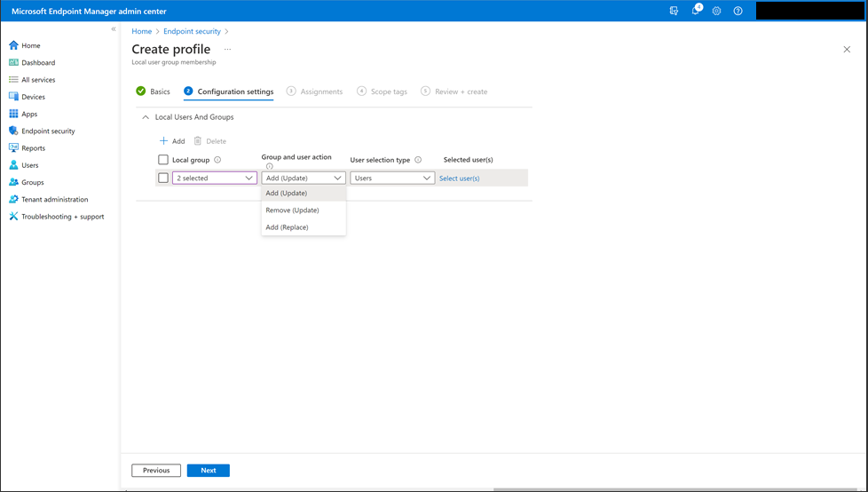Viewport: 868px width, 492px height.
Task: Open directory and subscription filter icon
Action: (x=674, y=11)
